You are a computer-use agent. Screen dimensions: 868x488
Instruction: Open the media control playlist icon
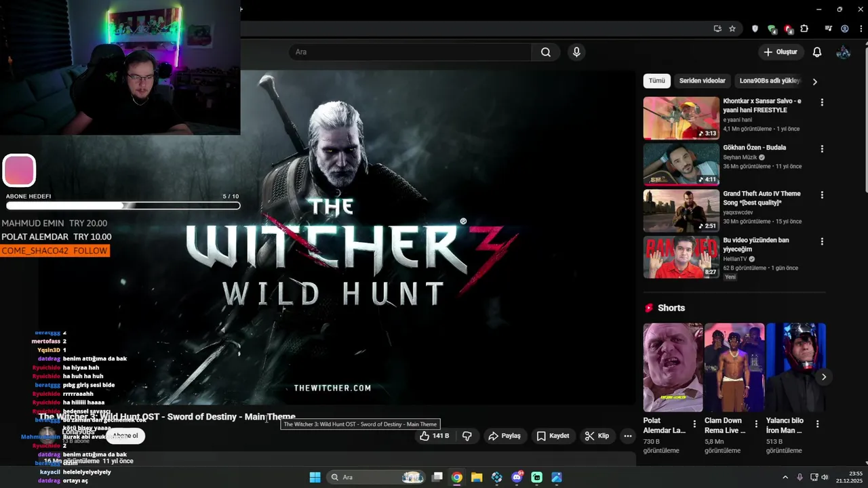(828, 28)
